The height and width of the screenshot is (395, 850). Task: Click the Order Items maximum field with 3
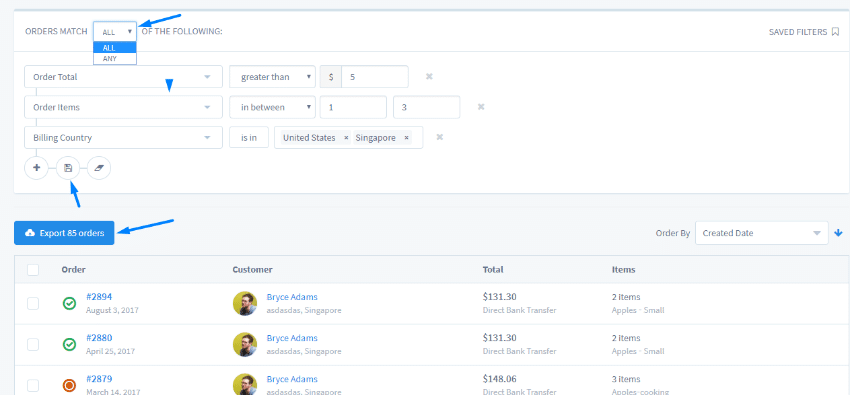coord(427,107)
